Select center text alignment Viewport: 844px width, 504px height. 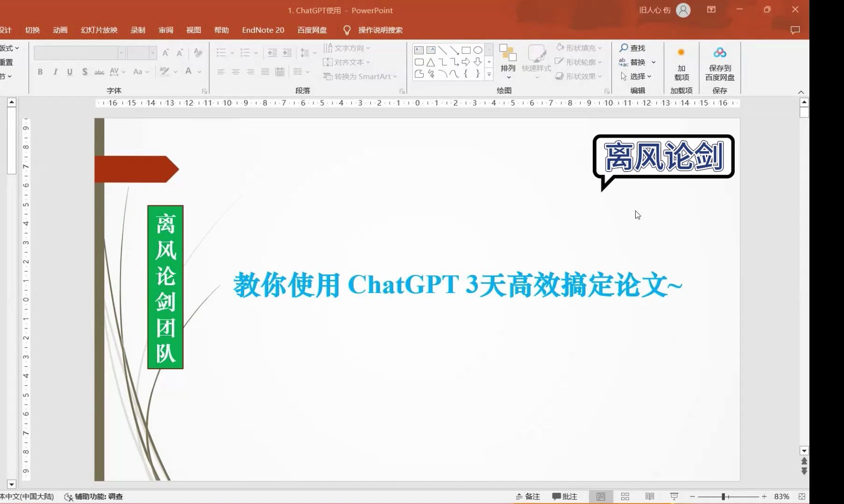coord(236,72)
